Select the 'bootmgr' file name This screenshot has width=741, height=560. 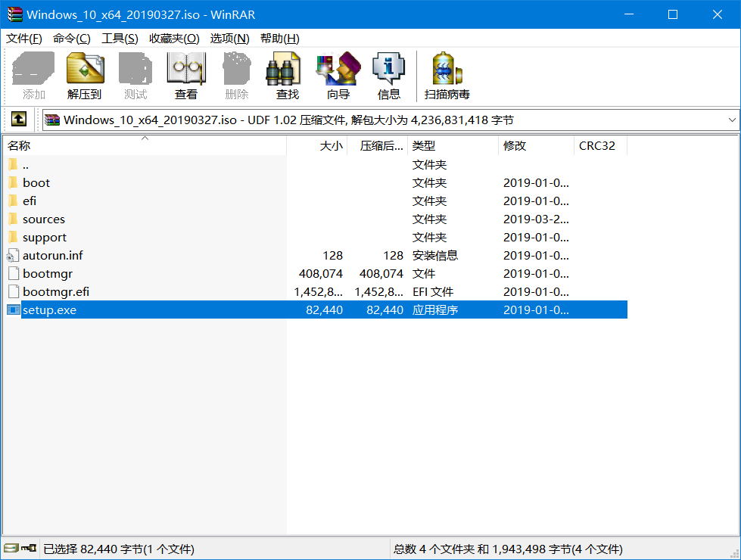click(48, 274)
